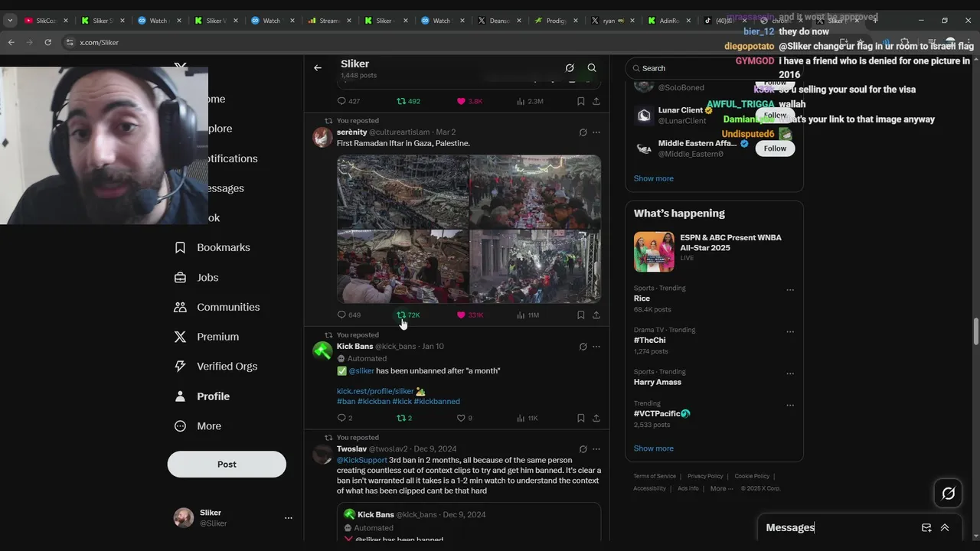Viewport: 980px width, 551px height.
Task: Open more options on Kick Bans post
Action: (596, 347)
